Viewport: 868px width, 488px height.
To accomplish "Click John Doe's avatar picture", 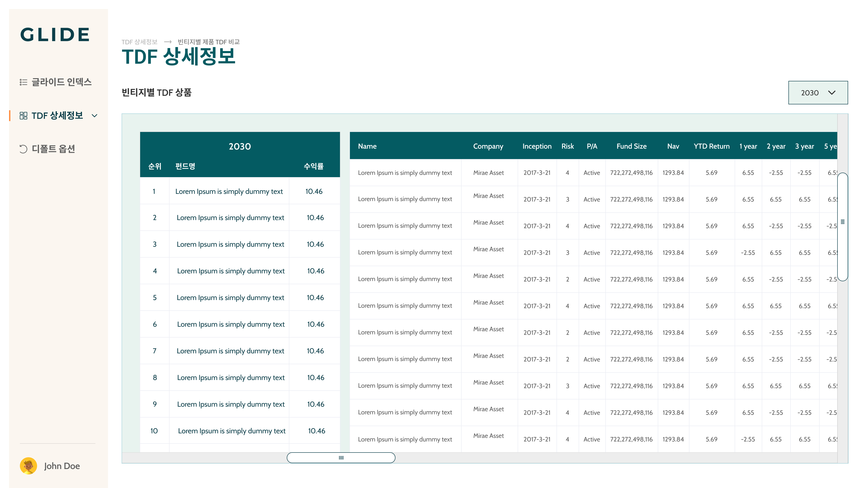I will (x=28, y=466).
